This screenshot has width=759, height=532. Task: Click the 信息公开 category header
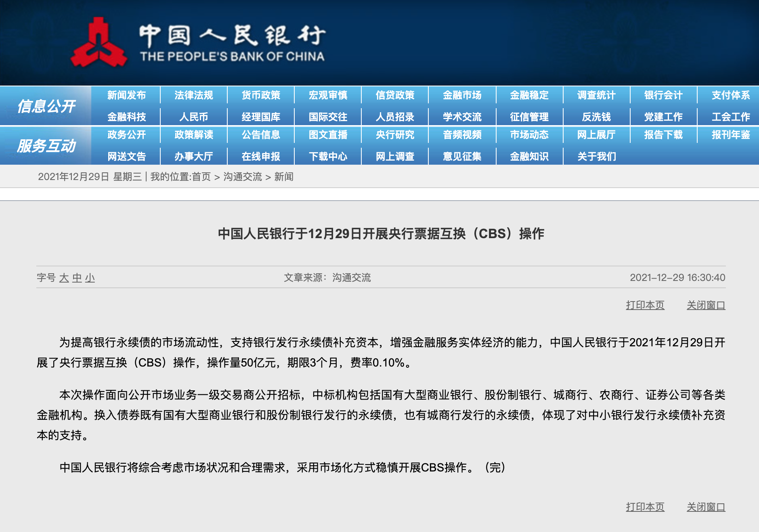46,106
